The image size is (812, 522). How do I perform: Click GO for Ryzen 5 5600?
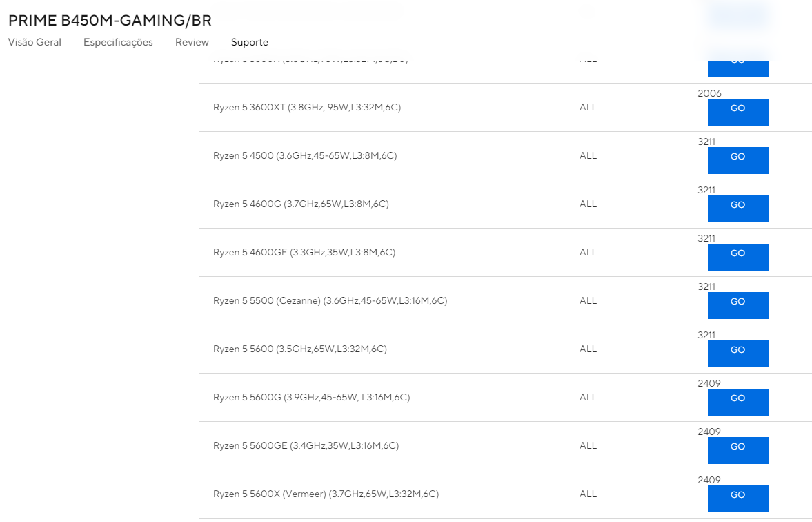(738, 354)
